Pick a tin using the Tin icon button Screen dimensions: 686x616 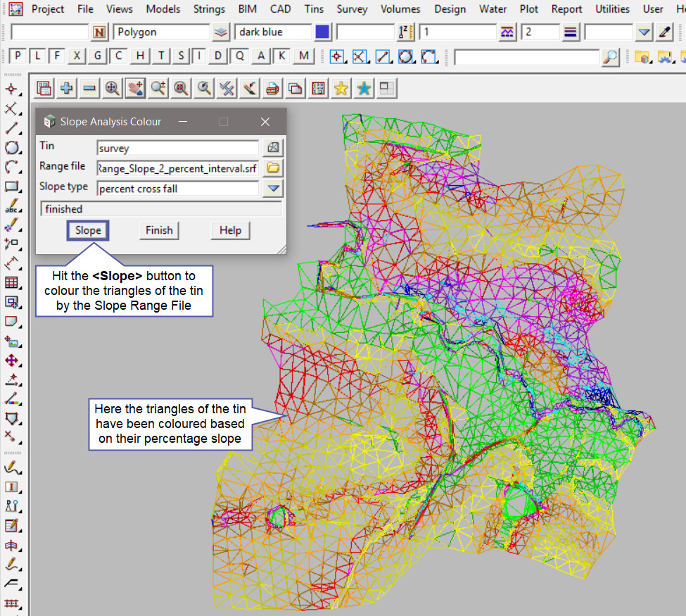pos(273,147)
